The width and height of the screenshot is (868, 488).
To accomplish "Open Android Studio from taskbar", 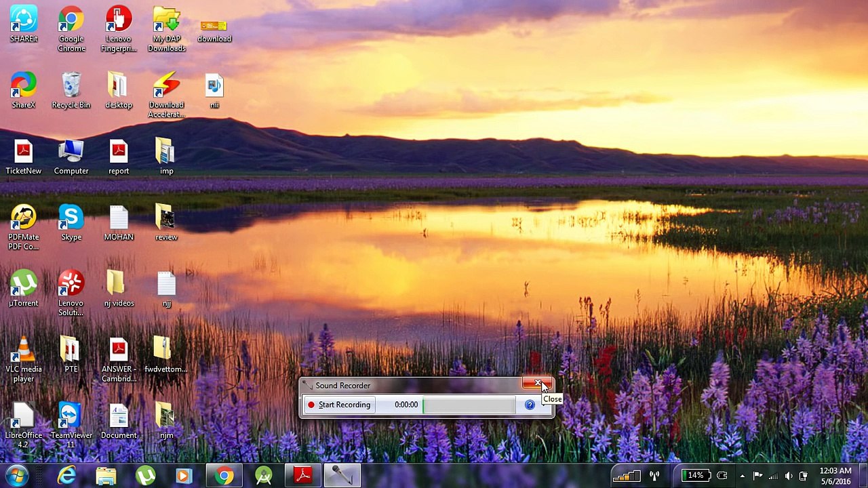I will coord(263,476).
